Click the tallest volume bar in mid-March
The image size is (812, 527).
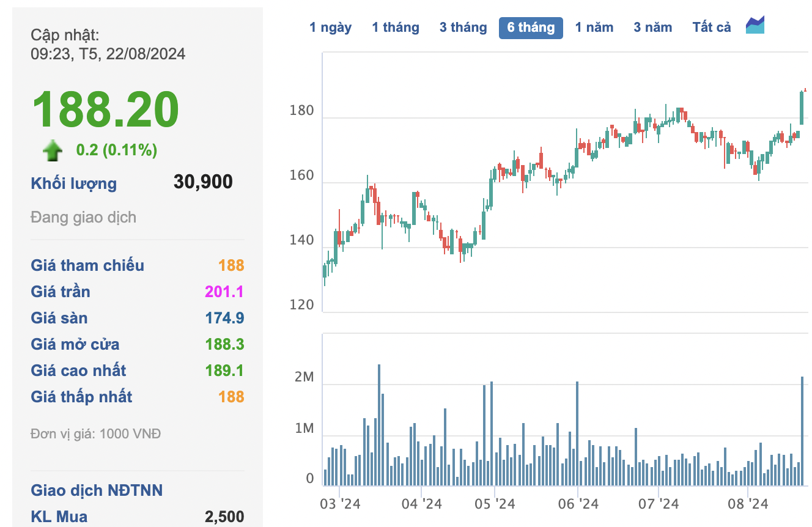click(x=379, y=425)
